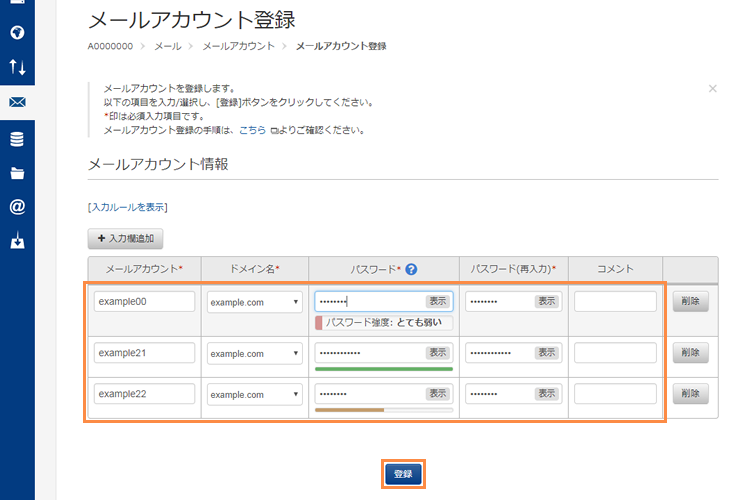
Task: Dismiss the info message with X
Action: point(713,89)
